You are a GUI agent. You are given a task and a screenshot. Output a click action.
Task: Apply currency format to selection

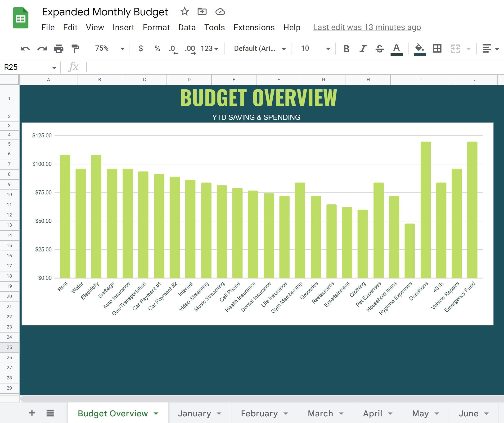[141, 49]
